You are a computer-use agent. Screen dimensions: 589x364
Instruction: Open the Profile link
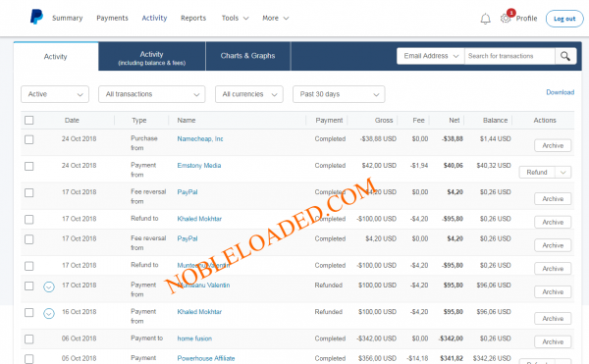tap(526, 19)
